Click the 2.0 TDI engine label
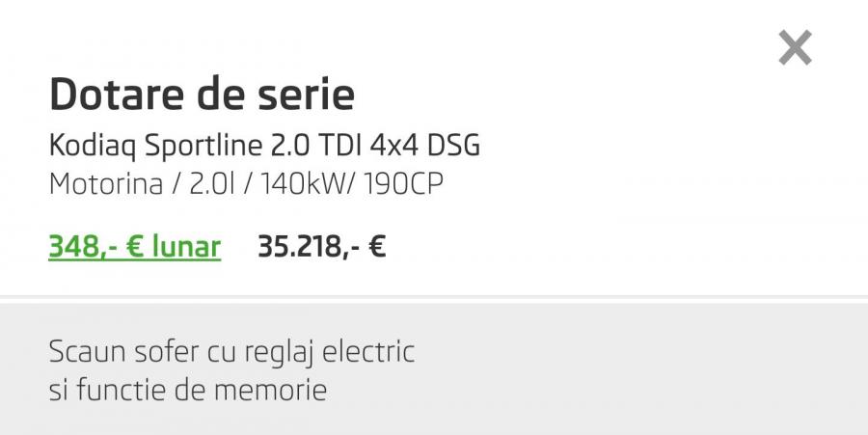This screenshot has width=868, height=435. 319,146
